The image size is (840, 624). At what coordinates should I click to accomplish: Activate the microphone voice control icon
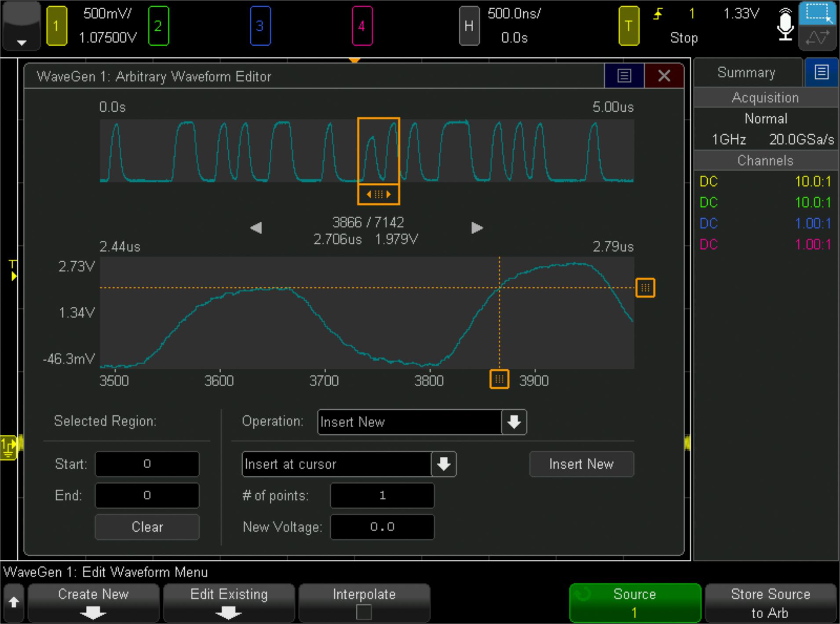785,26
